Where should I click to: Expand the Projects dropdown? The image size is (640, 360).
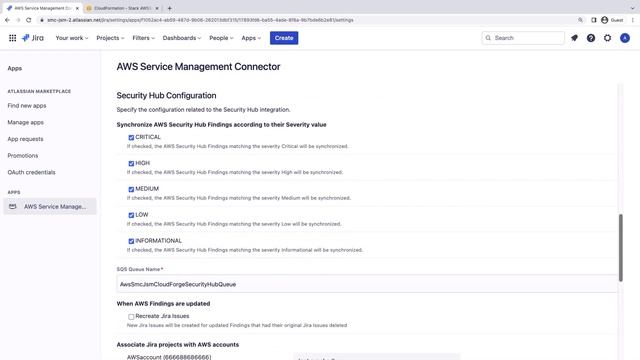[110, 38]
